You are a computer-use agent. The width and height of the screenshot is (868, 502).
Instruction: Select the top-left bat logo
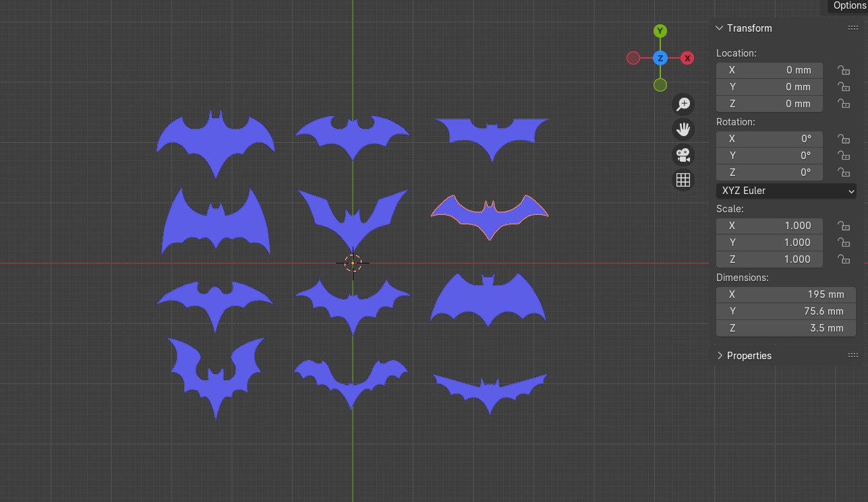click(x=216, y=143)
